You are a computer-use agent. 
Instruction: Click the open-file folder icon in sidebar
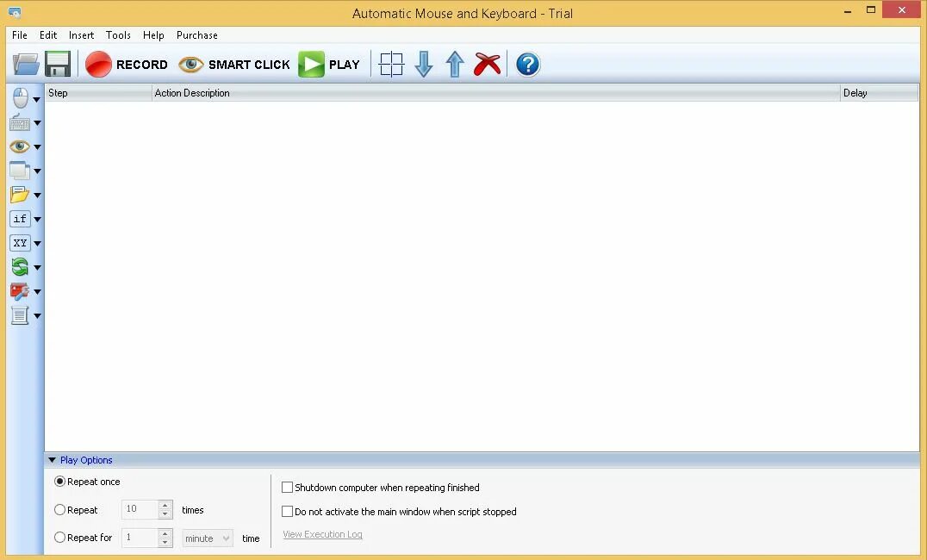click(20, 195)
